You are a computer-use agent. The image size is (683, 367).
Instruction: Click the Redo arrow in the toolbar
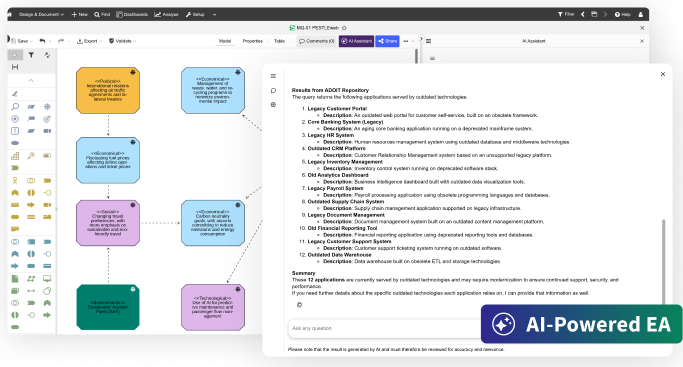61,41
